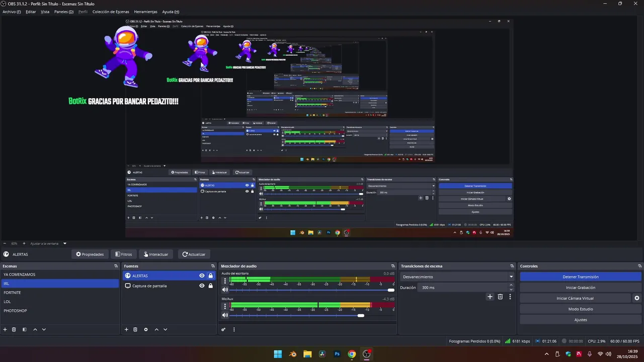Click Captura de pantalla monitor icon
The height and width of the screenshot is (362, 644).
[x=128, y=286]
